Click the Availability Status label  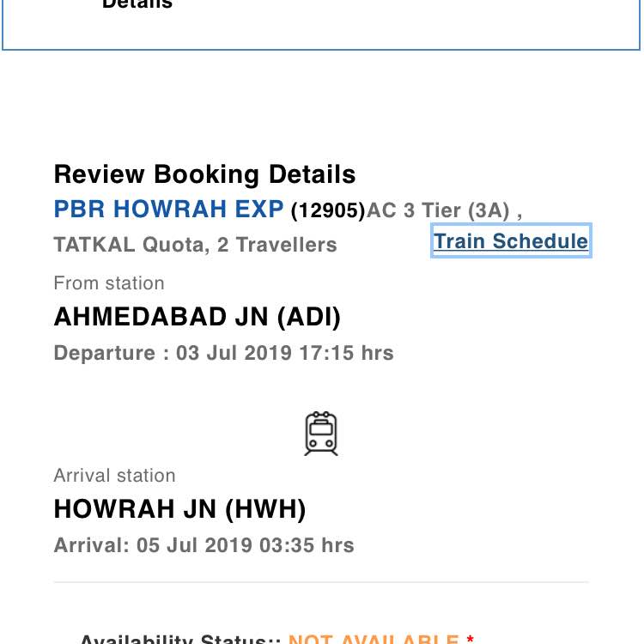pos(180,639)
